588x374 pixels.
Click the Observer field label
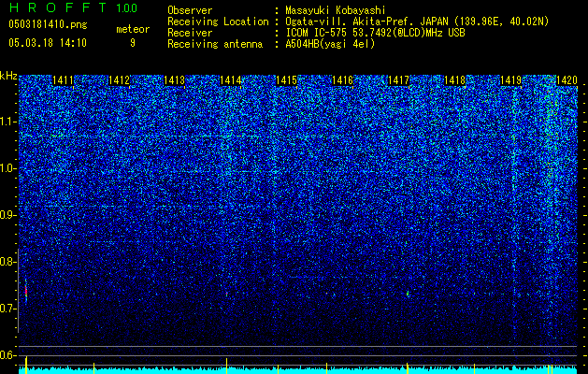coord(190,10)
